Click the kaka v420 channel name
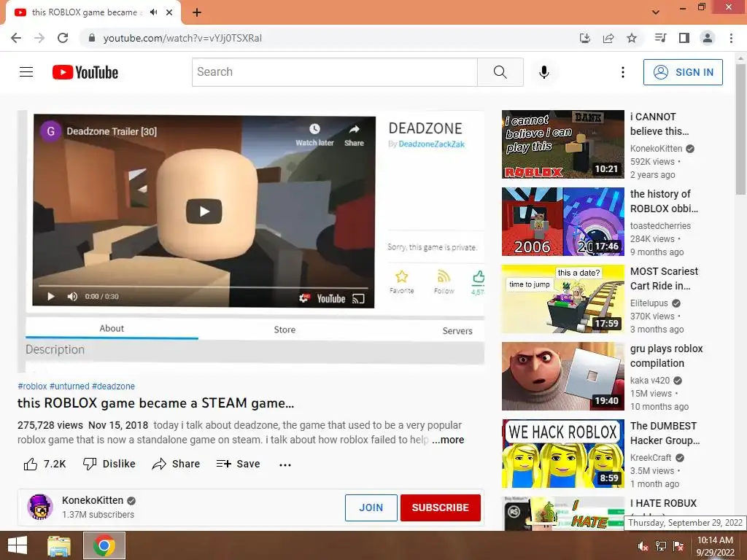 650,381
